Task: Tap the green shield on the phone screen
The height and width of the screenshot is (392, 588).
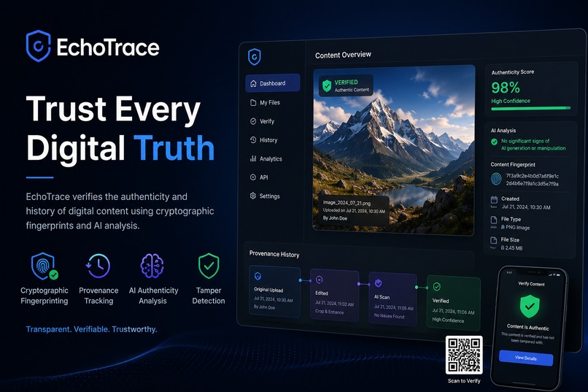Action: click(530, 306)
